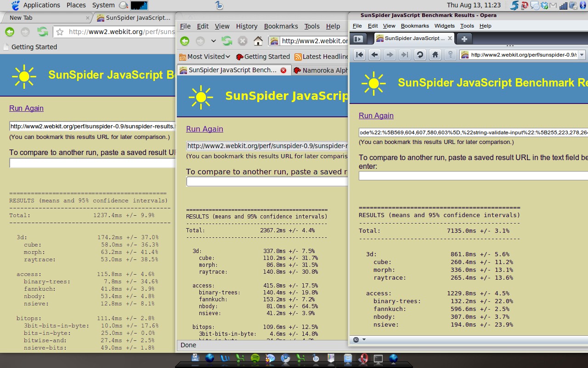
Task: Close the SunSpider tab in Firefox
Action: 283,70
